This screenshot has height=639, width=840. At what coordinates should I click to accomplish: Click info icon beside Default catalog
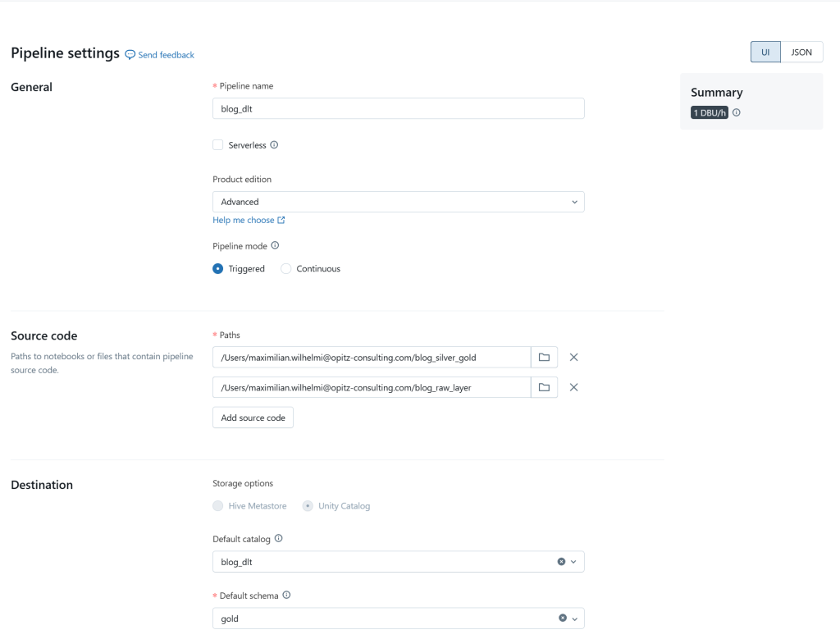coord(279,539)
